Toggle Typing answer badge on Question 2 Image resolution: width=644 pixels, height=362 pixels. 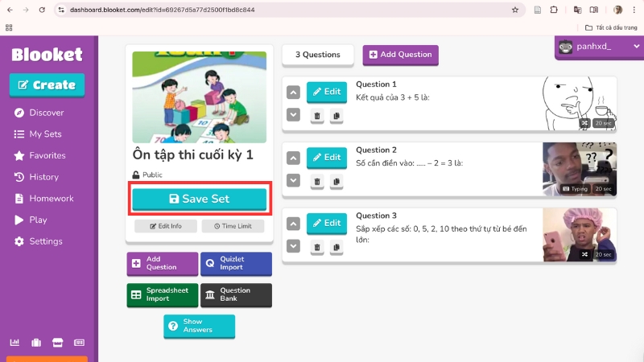click(575, 189)
